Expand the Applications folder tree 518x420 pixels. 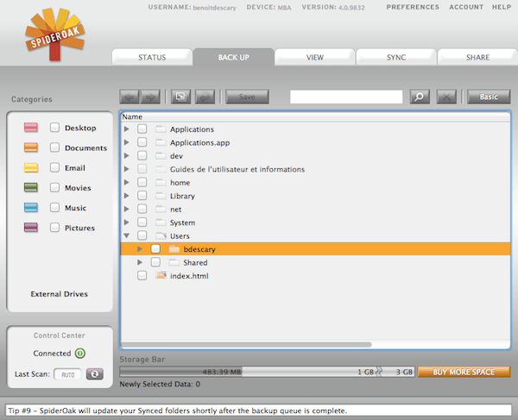coord(128,129)
